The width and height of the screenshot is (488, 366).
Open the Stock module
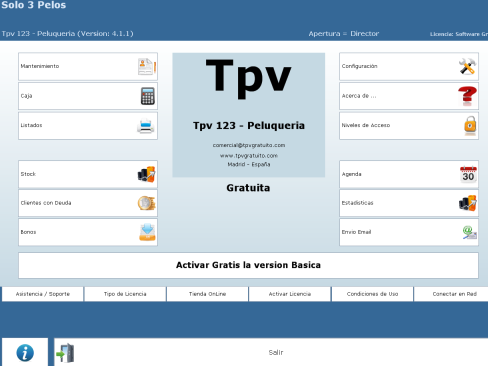88,174
